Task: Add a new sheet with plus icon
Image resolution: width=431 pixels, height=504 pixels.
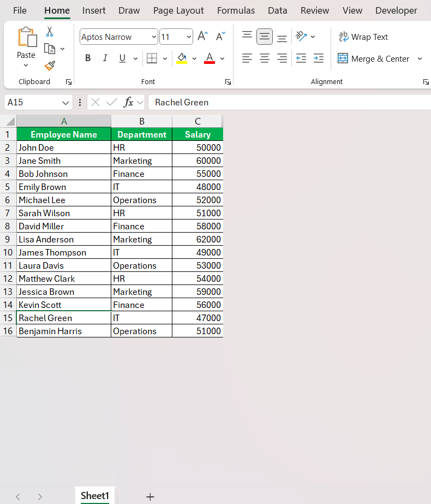Action: click(x=150, y=496)
